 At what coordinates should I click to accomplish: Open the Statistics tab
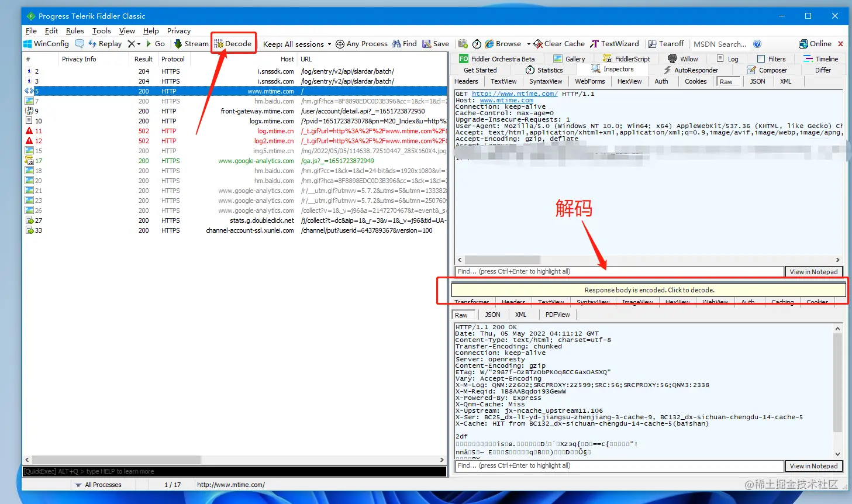tap(544, 70)
